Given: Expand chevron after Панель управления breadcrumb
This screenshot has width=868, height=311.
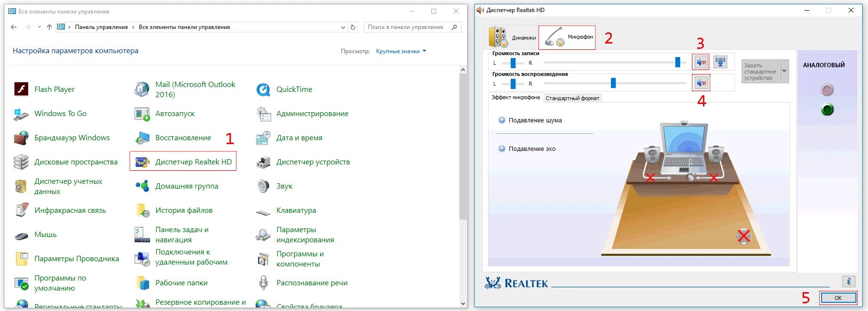Looking at the screenshot, I should click(x=133, y=28).
